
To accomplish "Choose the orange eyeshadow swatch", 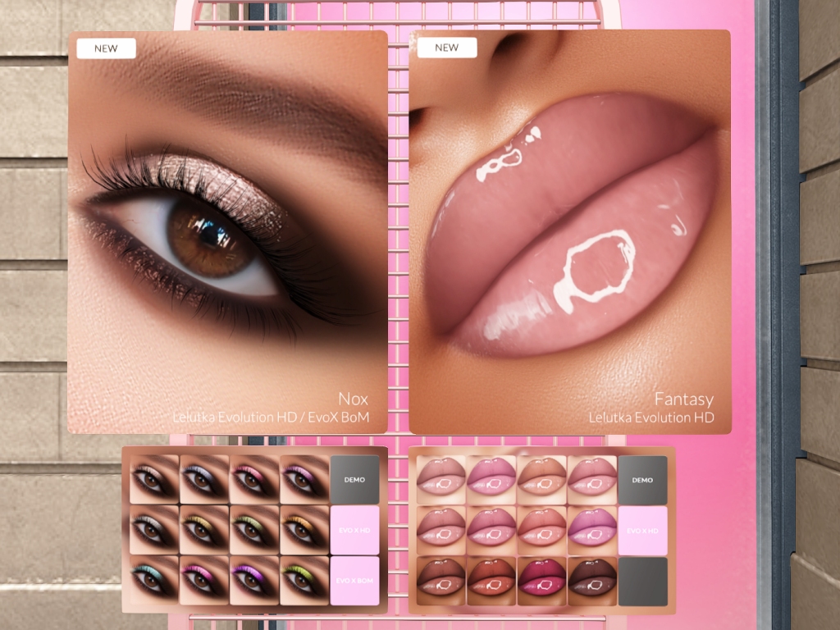I will (304, 531).
